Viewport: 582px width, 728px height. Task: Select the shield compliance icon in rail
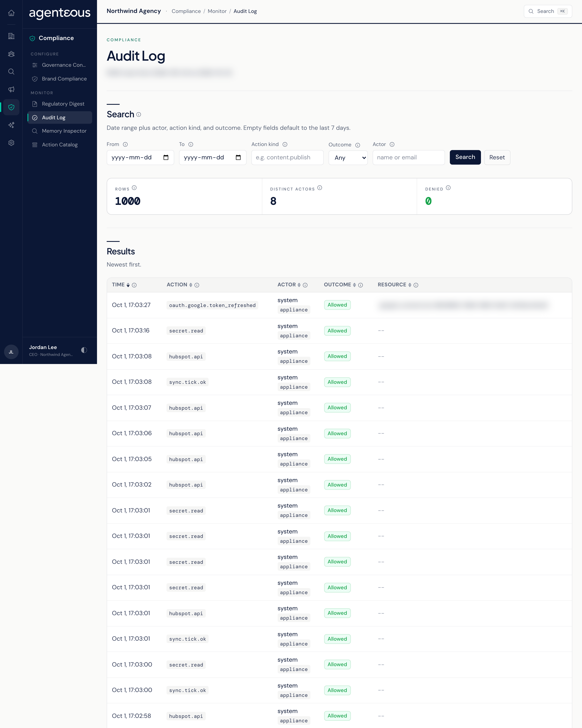(x=11, y=107)
